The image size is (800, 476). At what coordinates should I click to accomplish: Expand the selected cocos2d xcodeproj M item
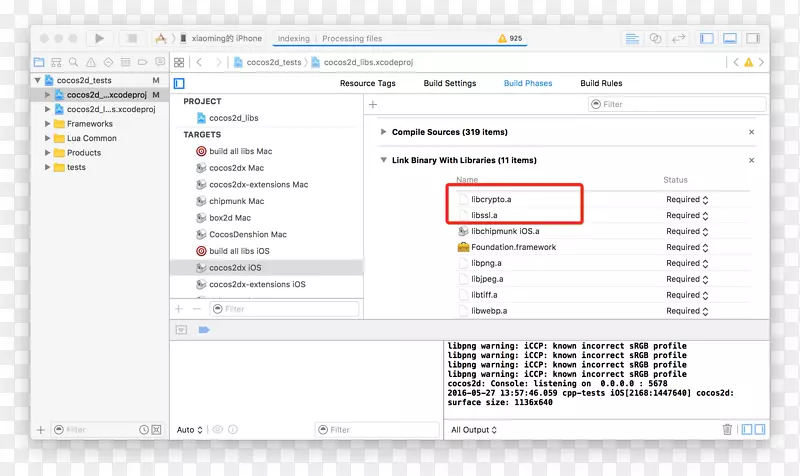click(47, 95)
